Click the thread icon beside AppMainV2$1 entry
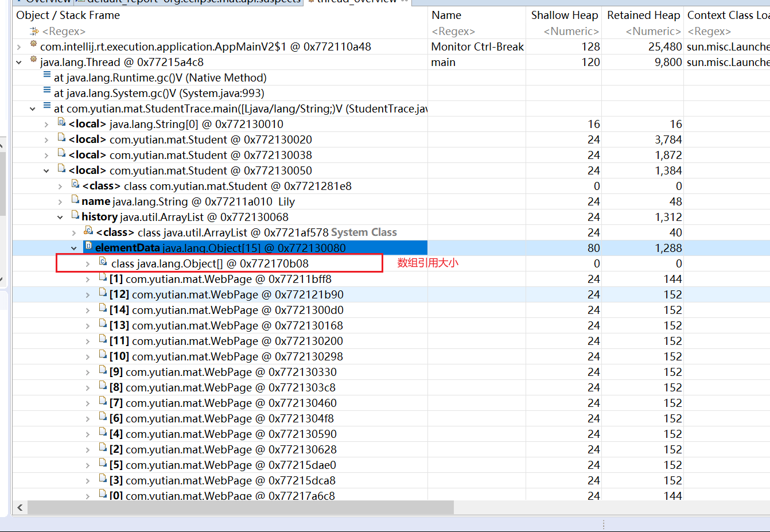This screenshot has height=532, width=770. click(x=33, y=44)
